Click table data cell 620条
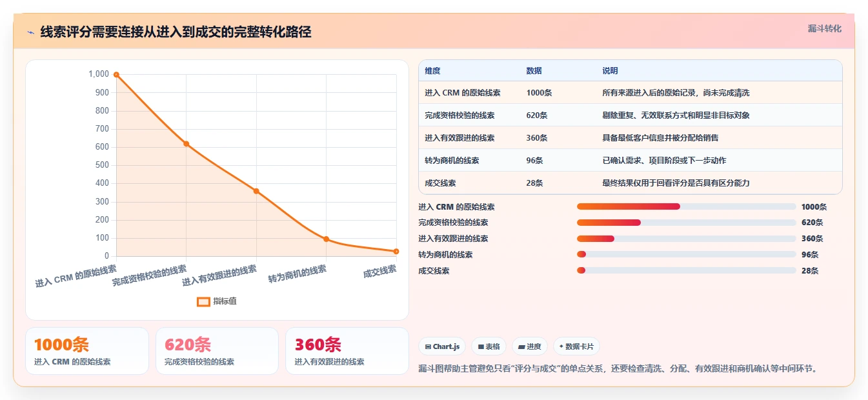The height and width of the screenshot is (400, 868). click(537, 115)
